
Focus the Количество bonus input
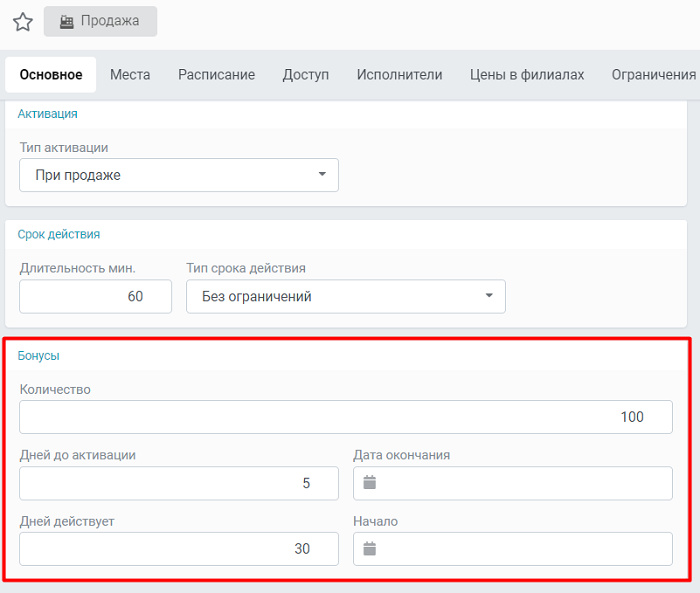tap(346, 417)
